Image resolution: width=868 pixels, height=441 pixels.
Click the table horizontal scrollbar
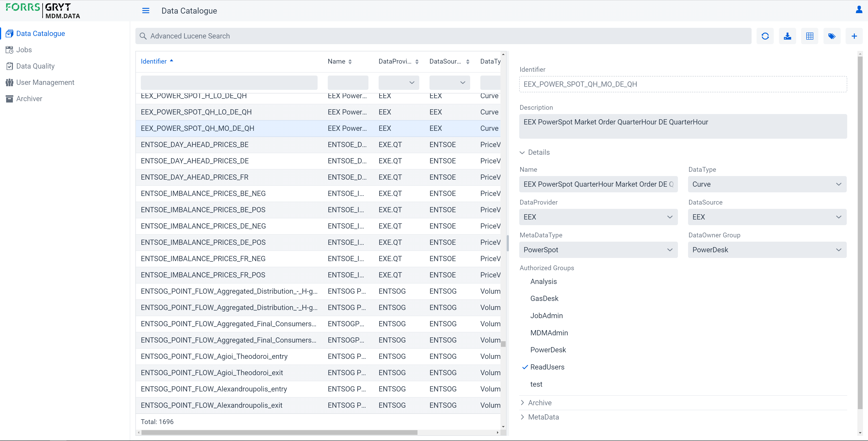[x=279, y=433]
